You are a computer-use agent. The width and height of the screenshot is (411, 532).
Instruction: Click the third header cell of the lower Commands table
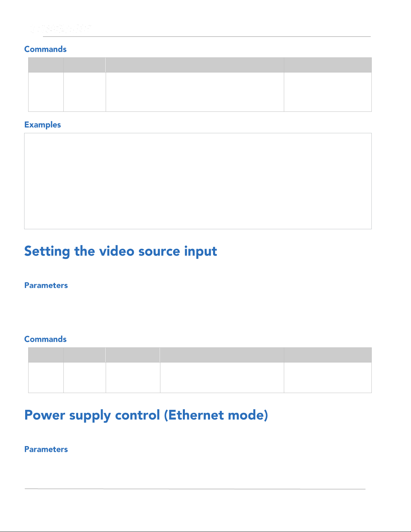point(133,355)
